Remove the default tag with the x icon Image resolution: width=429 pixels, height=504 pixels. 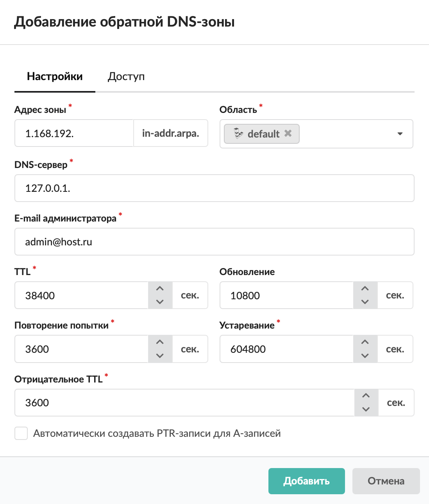coord(288,133)
